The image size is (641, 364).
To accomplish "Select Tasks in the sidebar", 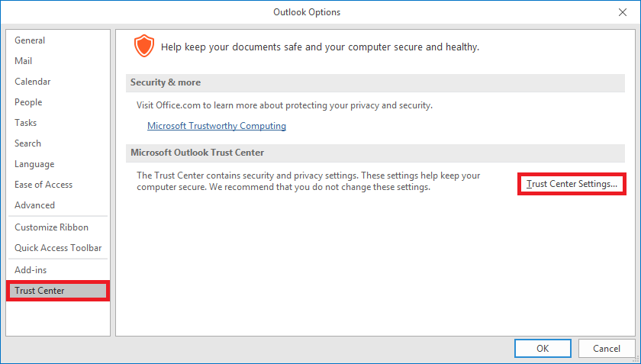I will click(26, 123).
